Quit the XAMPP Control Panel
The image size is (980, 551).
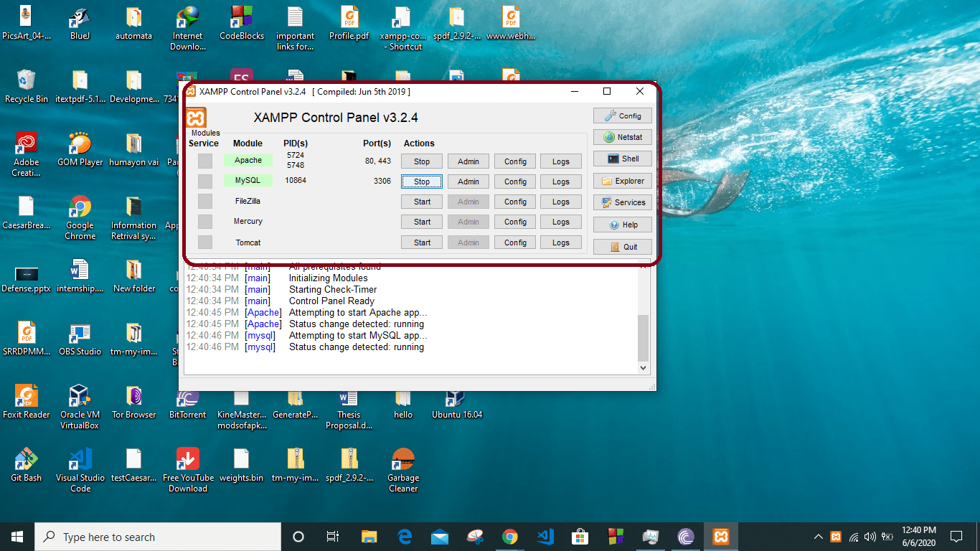point(621,246)
